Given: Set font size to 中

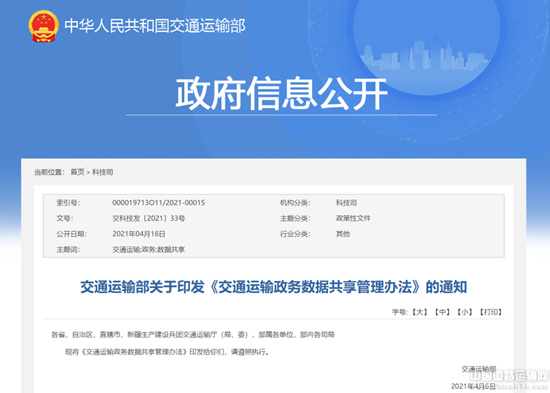Looking at the screenshot, I should 443,312.
